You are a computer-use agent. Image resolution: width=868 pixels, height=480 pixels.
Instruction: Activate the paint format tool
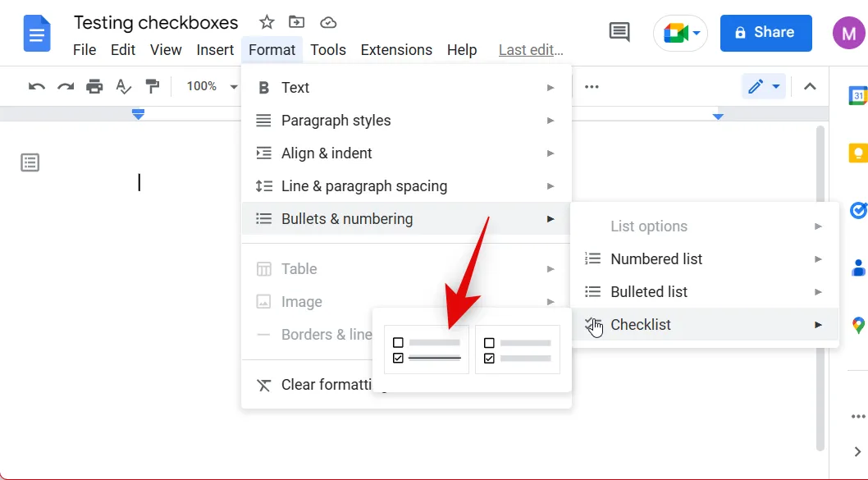tap(153, 86)
